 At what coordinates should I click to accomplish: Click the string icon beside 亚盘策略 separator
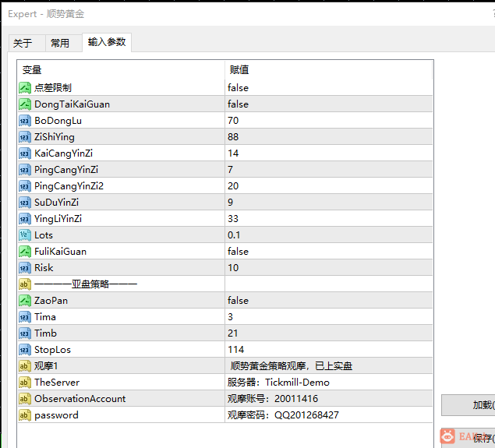[25, 284]
